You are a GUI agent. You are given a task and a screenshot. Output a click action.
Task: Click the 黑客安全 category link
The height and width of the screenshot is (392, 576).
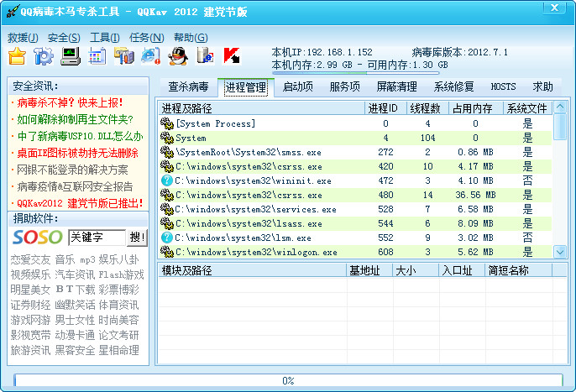point(75,350)
